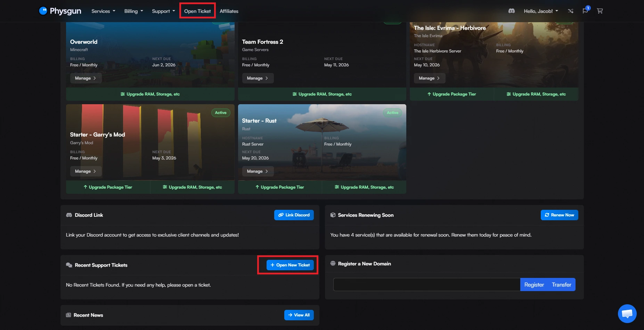Click the Physgun logo
The image size is (644, 330).
[60, 11]
